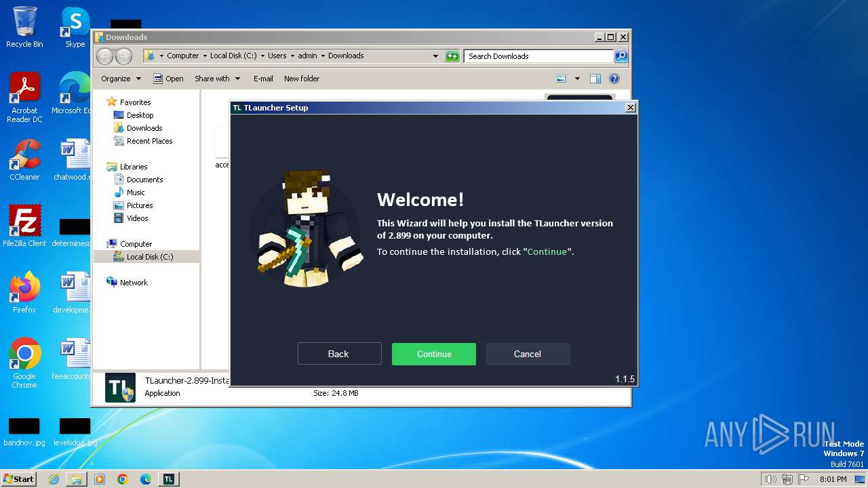Open CCleaner desktop shortcut
Screen dimensions: 868x488
point(24,160)
